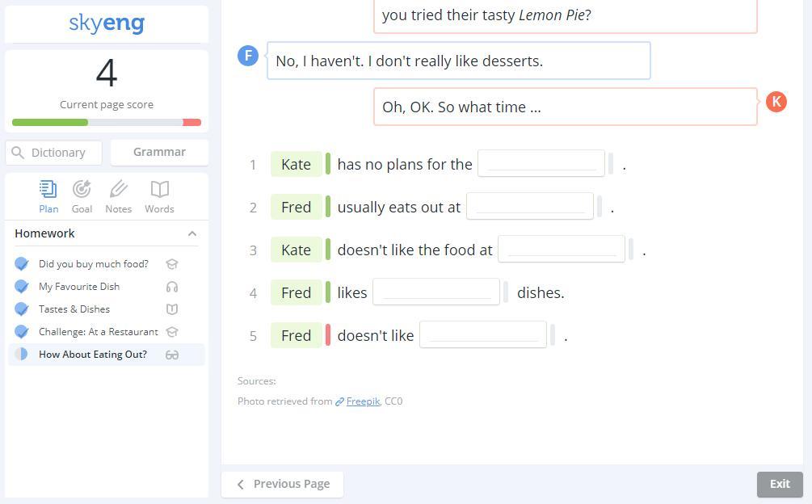Image resolution: width=812 pixels, height=504 pixels.
Task: Click the link icon before Freepik
Action: coord(339,401)
